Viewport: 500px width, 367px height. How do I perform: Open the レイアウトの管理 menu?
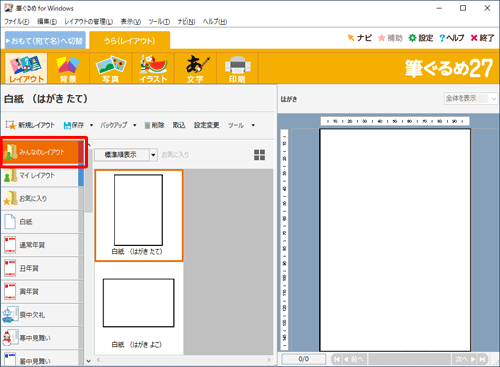[x=89, y=22]
